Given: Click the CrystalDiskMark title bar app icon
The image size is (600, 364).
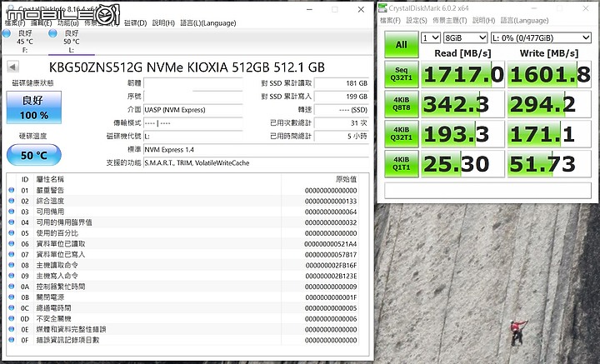Looking at the screenshot, I should click(382, 8).
